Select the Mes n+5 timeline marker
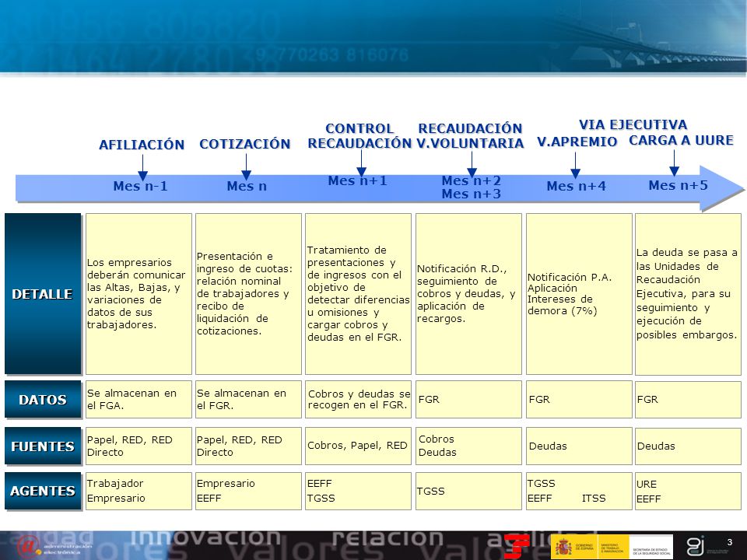This screenshot has width=747, height=560. (679, 185)
